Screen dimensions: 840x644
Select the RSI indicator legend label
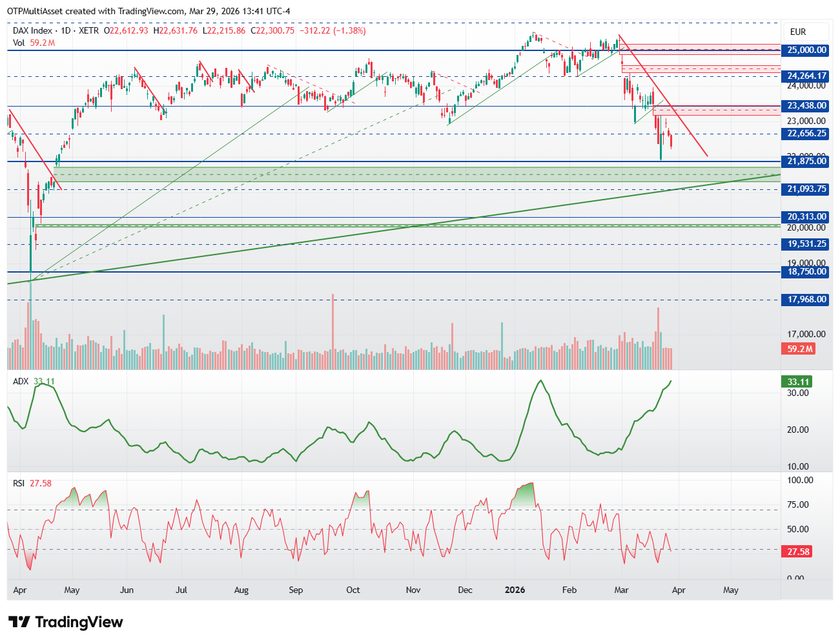coord(19,483)
